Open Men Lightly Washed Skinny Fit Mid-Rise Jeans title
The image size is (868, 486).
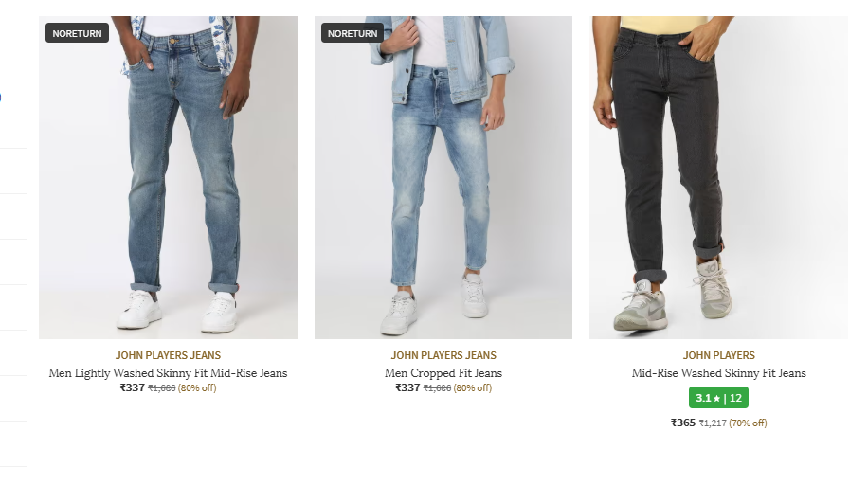tap(168, 373)
